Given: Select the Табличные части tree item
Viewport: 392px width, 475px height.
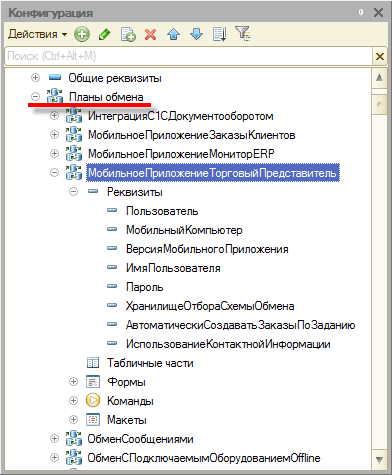Looking at the screenshot, I should tap(150, 363).
